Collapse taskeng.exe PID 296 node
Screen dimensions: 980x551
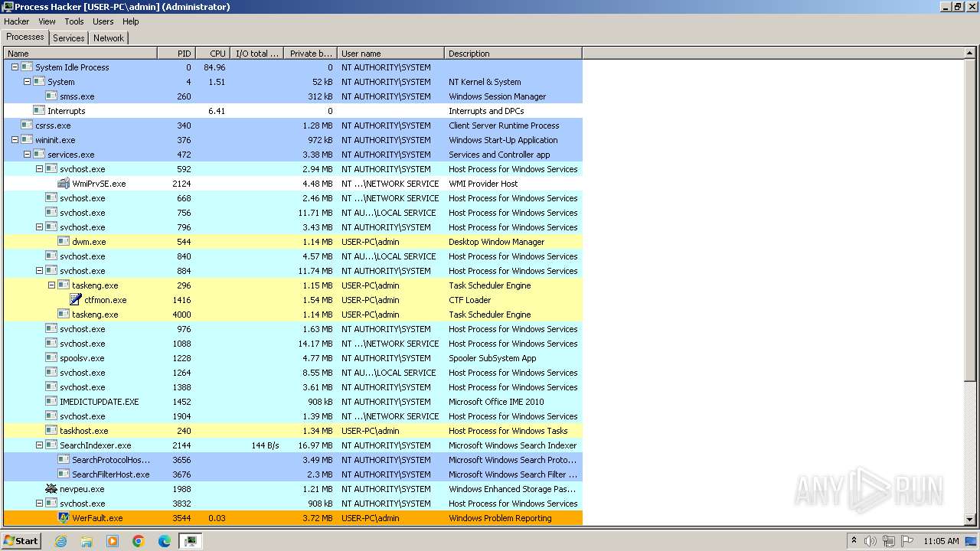point(51,285)
